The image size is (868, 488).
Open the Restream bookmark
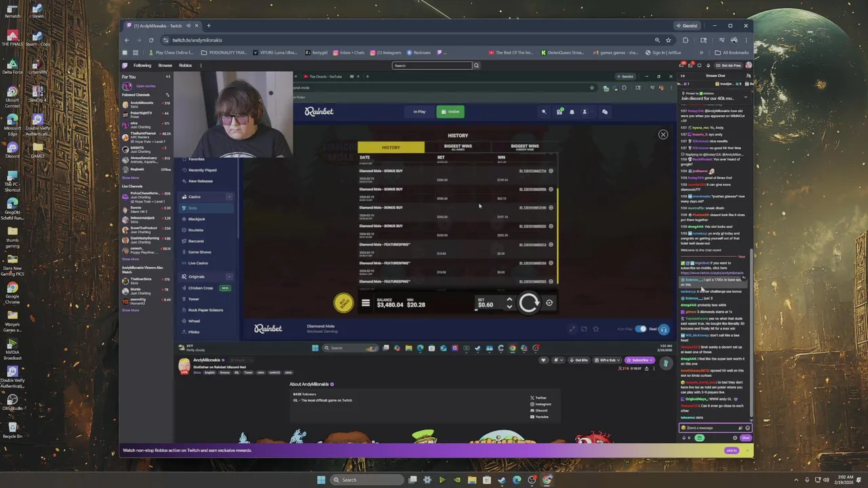pos(418,52)
